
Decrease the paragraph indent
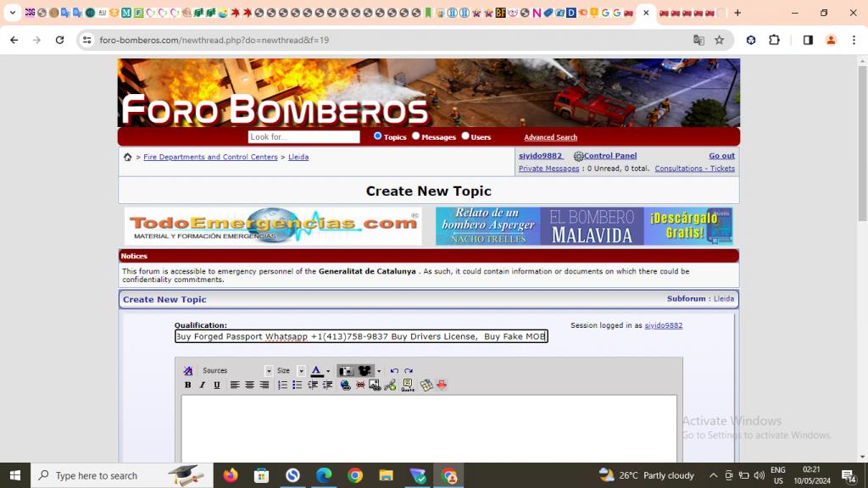[313, 385]
